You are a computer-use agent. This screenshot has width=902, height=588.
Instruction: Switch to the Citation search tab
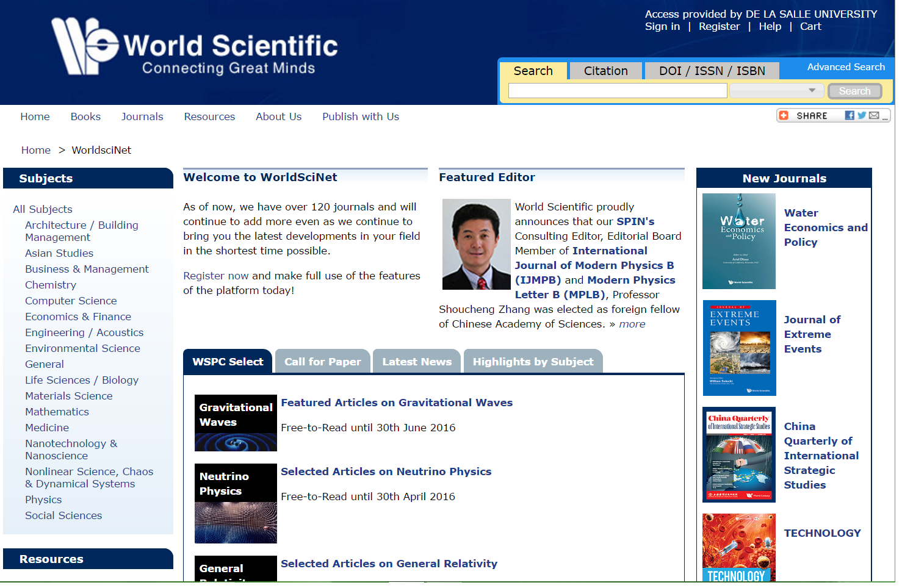pyautogui.click(x=605, y=71)
